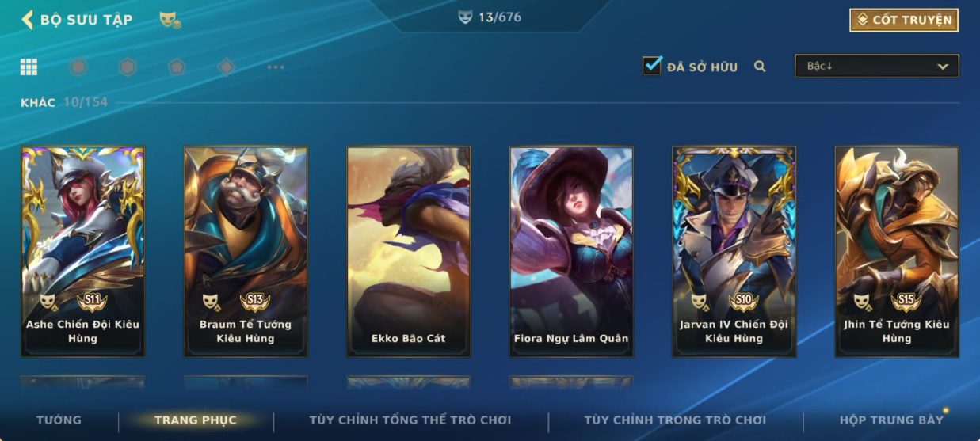Uncheck the Đã Sở Hữu checkbox
The width and height of the screenshot is (980, 441).
point(652,66)
